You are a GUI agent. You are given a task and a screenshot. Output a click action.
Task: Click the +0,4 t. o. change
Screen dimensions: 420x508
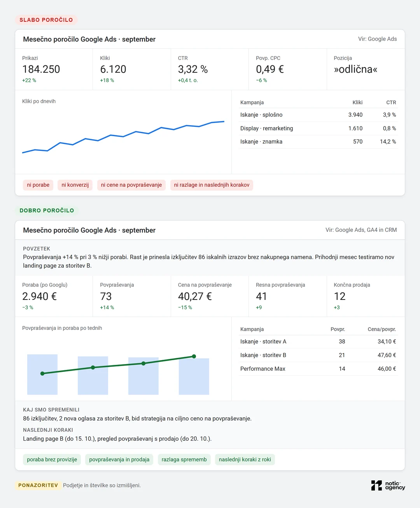click(x=188, y=81)
